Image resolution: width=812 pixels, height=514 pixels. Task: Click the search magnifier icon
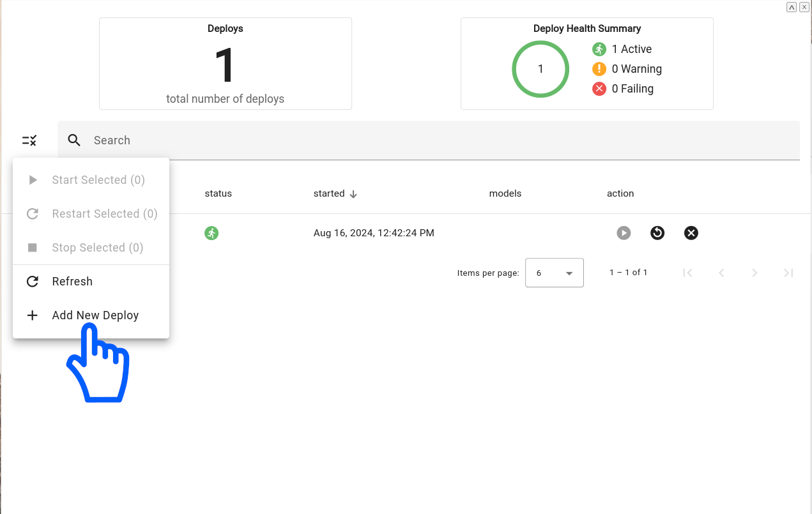point(74,140)
